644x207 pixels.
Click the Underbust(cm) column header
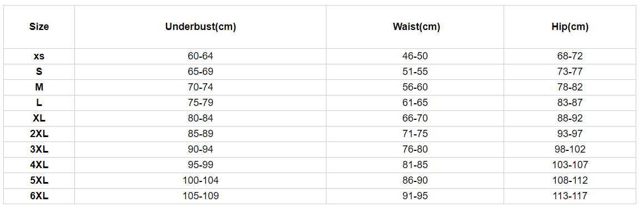(x=200, y=27)
